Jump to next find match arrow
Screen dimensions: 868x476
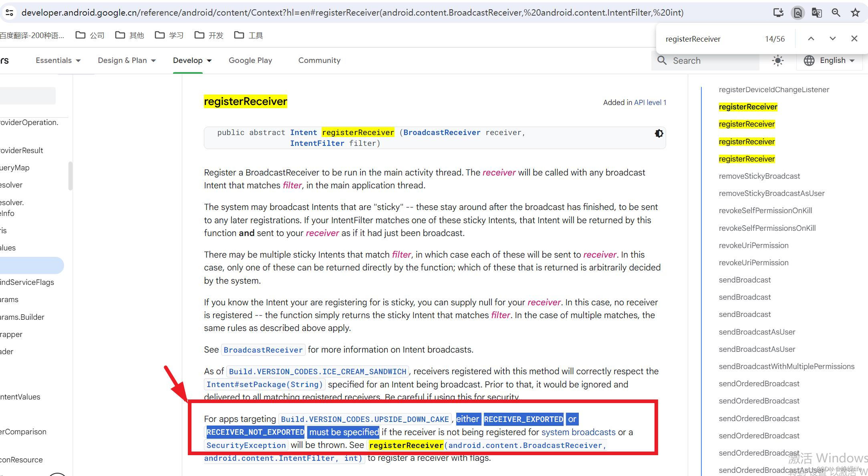[833, 38]
